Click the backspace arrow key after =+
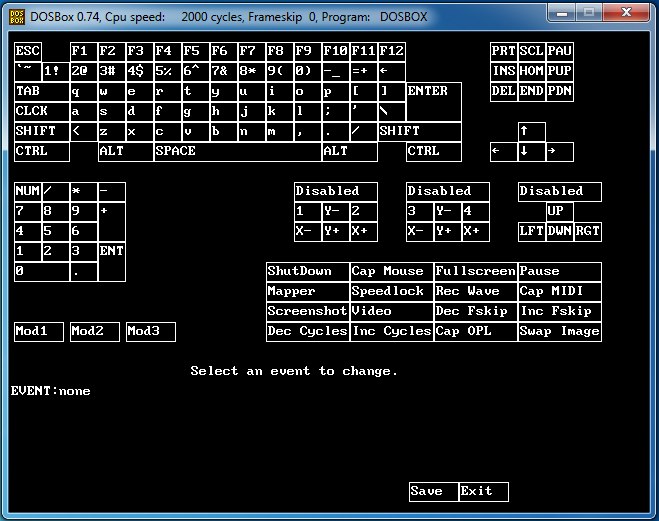Image resolution: width=659 pixels, height=521 pixels. [392, 71]
